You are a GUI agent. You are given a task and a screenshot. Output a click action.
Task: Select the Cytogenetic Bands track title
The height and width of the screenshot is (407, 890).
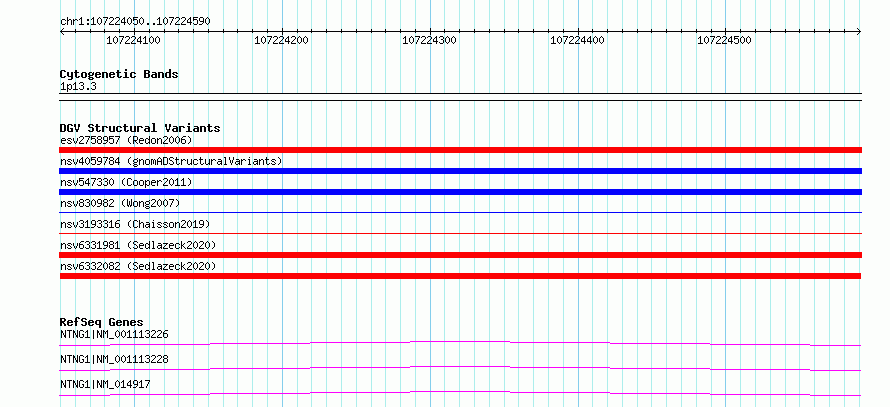pyautogui.click(x=119, y=74)
